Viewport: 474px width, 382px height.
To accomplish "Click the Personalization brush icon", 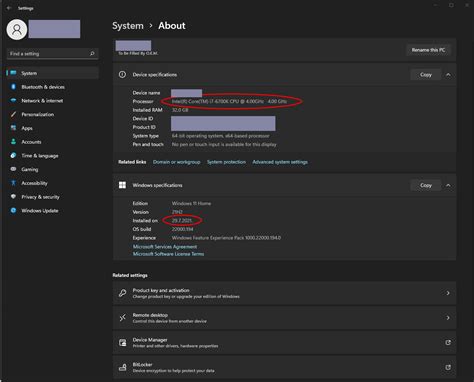I will pos(13,114).
